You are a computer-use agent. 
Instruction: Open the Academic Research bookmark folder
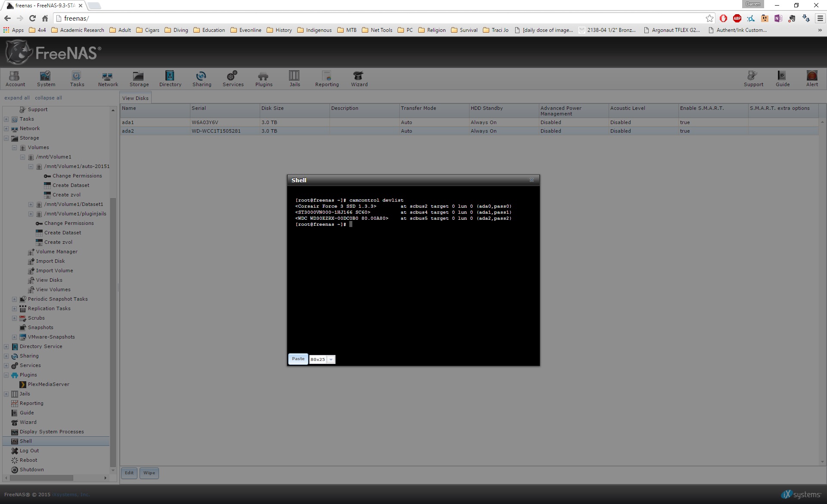click(x=78, y=30)
